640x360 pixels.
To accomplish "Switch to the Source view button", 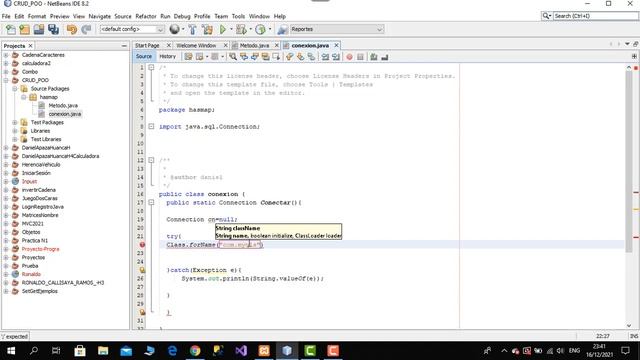I will (144, 57).
